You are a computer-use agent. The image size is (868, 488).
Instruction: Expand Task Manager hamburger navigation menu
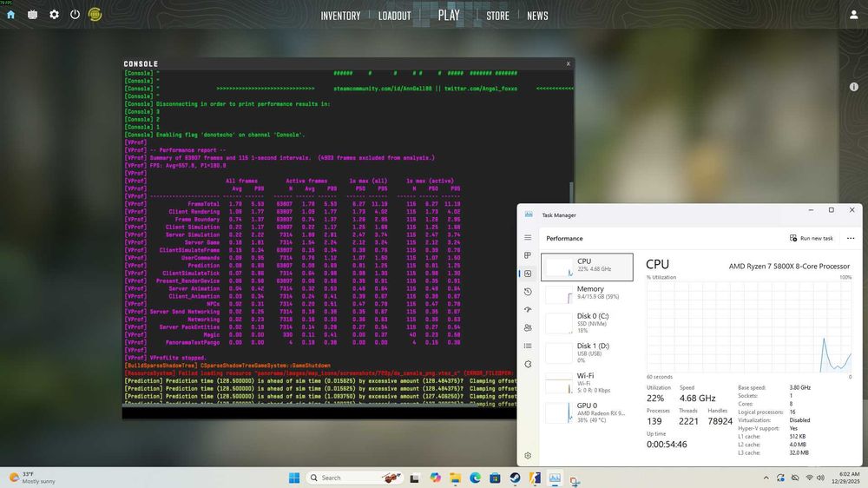(x=528, y=238)
